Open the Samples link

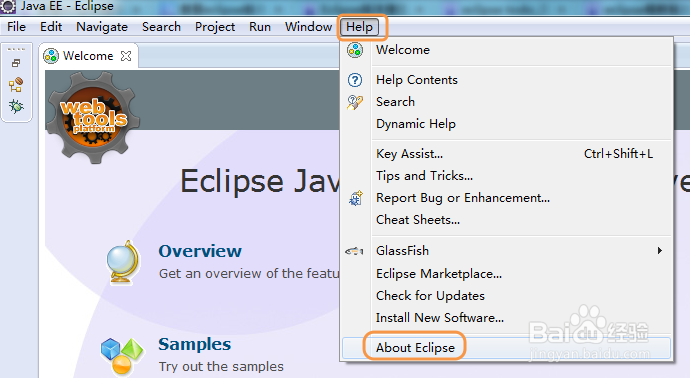(x=195, y=344)
